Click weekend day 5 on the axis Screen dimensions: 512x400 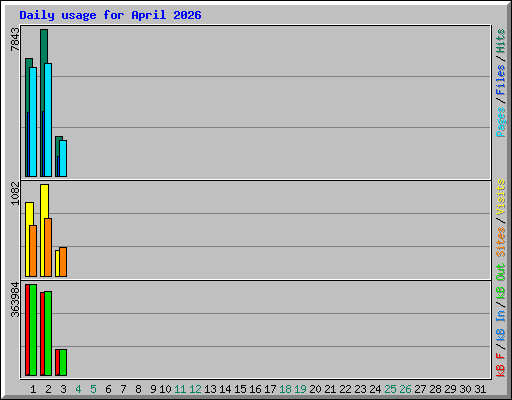click(x=93, y=389)
